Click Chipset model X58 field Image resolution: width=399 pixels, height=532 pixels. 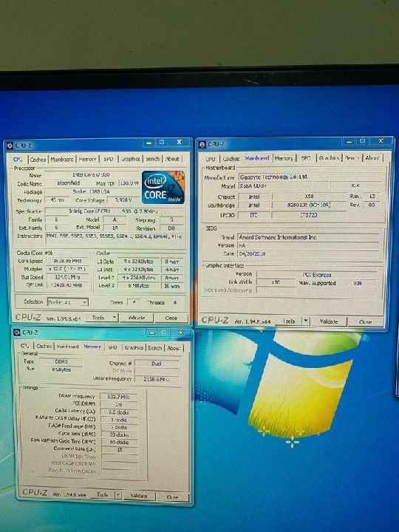point(309,196)
